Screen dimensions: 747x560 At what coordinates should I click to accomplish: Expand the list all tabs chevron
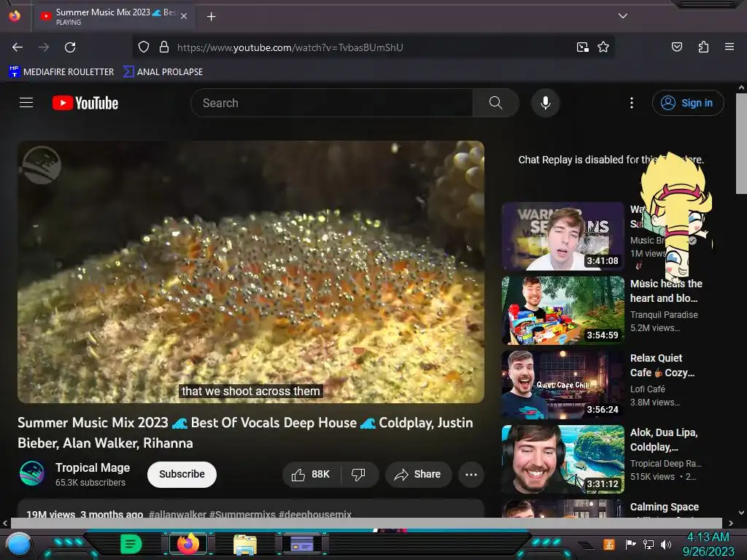click(x=623, y=16)
